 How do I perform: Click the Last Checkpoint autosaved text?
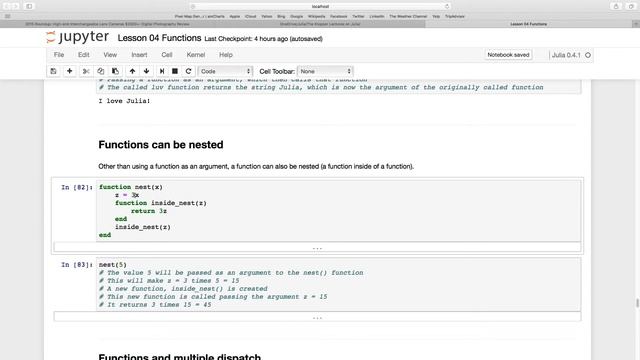click(x=263, y=39)
